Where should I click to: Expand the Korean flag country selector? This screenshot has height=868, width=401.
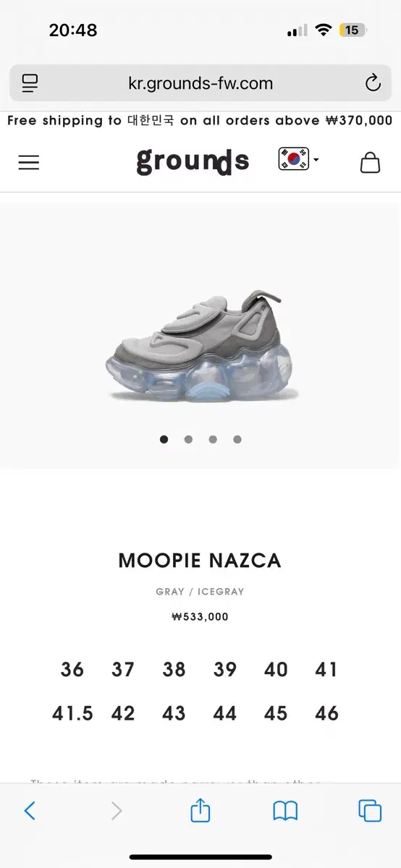[298, 159]
